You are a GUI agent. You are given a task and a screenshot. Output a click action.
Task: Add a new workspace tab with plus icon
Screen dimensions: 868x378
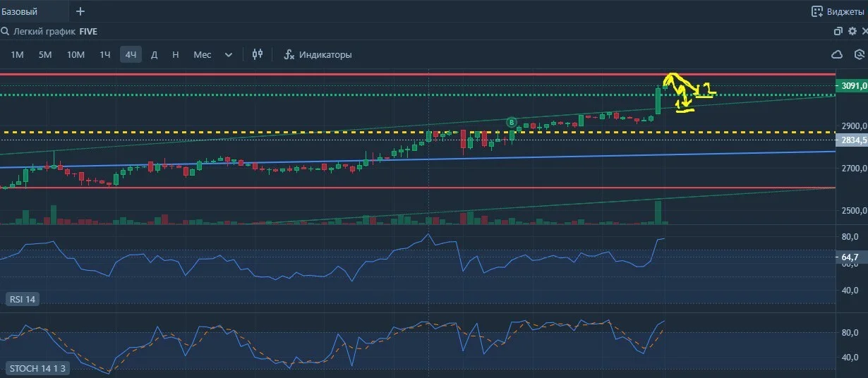click(80, 11)
